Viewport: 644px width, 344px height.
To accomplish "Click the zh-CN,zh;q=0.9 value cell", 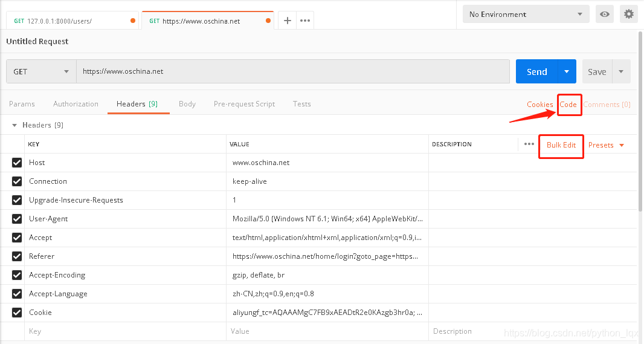I will 327,294.
